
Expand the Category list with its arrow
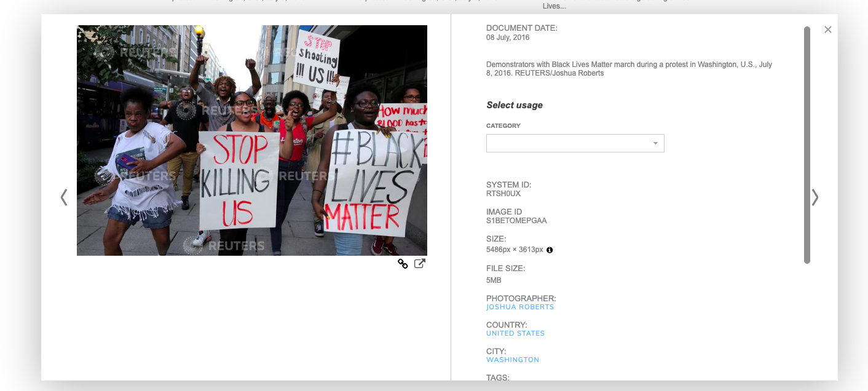655,143
